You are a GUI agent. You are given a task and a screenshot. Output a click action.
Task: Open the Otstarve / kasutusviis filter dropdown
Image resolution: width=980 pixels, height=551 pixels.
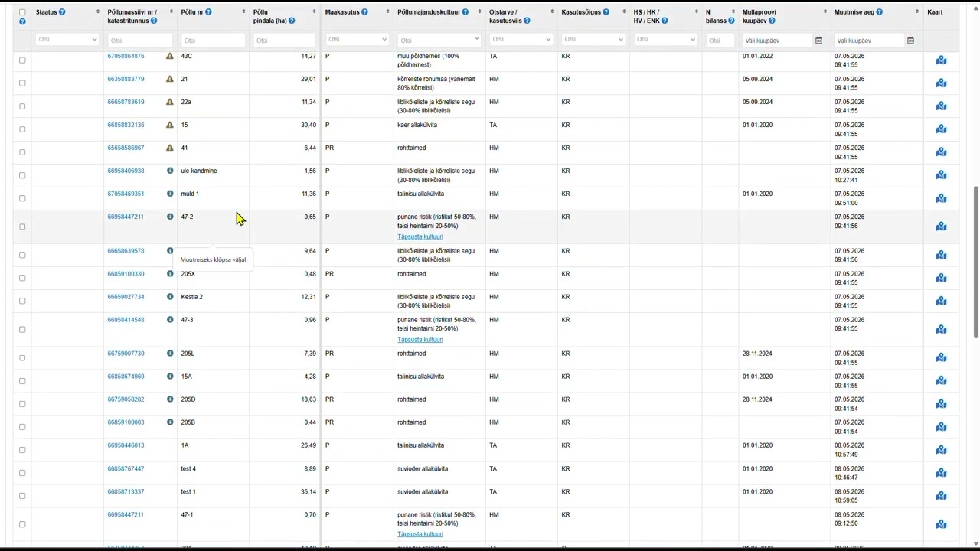coord(521,40)
